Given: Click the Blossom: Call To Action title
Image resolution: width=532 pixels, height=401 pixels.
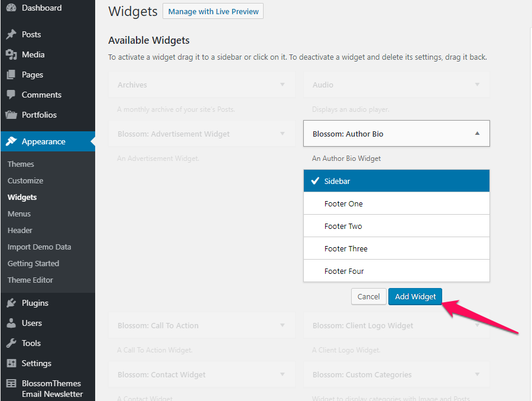Looking at the screenshot, I should point(158,326).
